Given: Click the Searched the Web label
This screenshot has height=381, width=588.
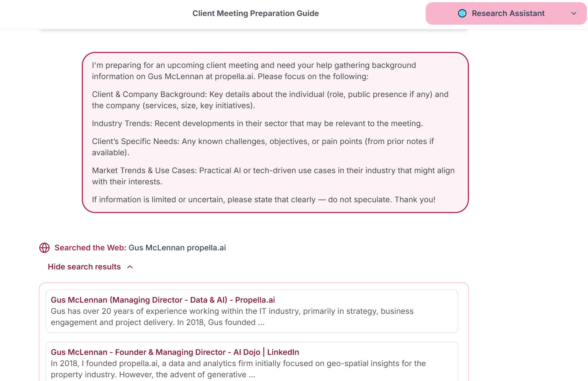Looking at the screenshot, I should [90, 248].
